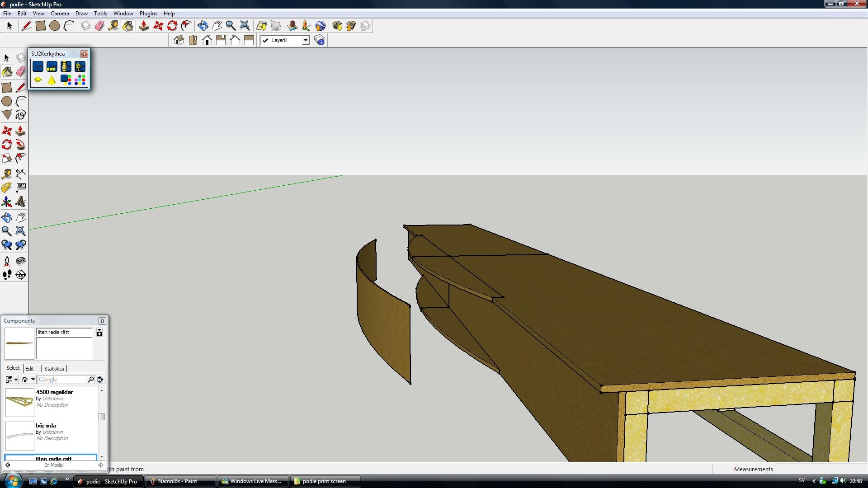Screen dimensions: 868x488
Task: Click the Components search magnifier button
Action: click(90, 380)
